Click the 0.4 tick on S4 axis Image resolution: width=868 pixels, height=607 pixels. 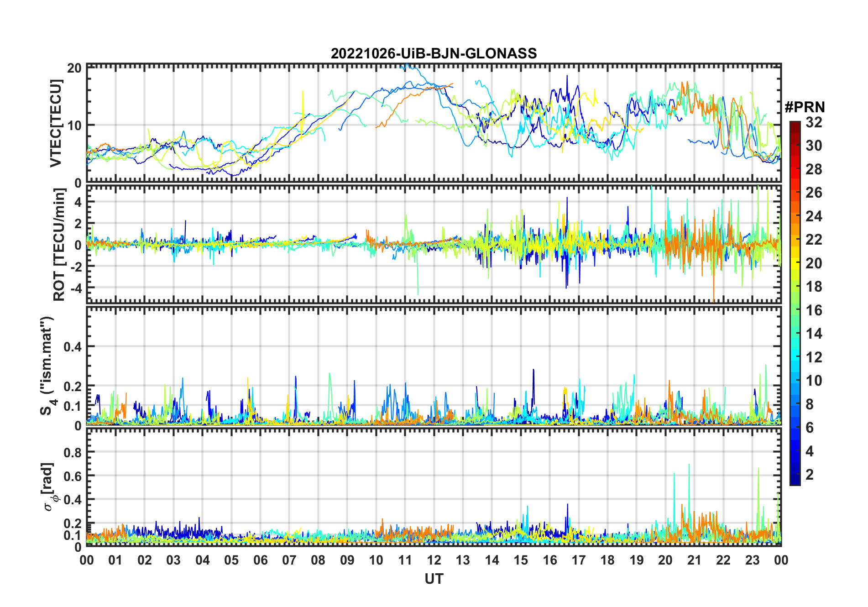[73, 347]
